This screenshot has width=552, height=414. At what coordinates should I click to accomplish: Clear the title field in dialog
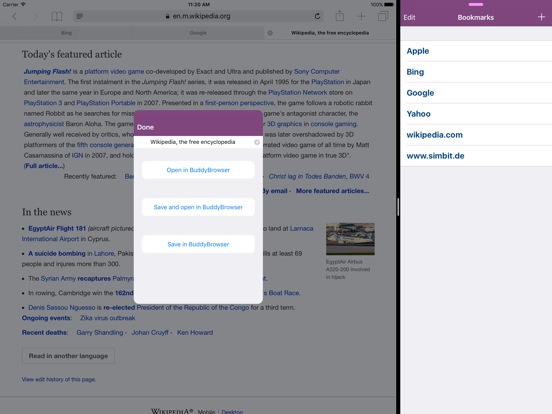pyautogui.click(x=257, y=142)
